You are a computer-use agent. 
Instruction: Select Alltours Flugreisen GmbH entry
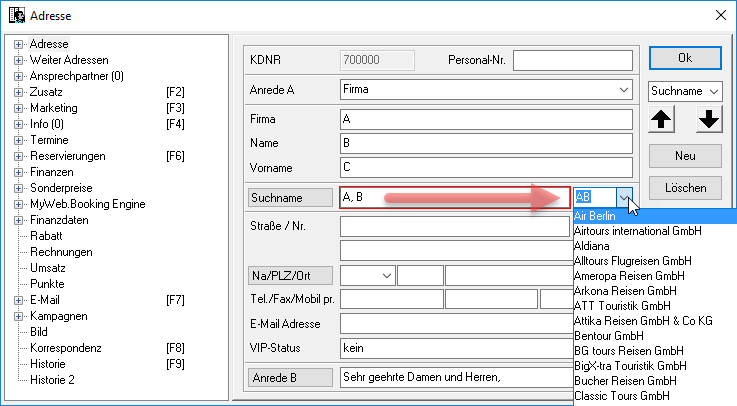point(655,261)
